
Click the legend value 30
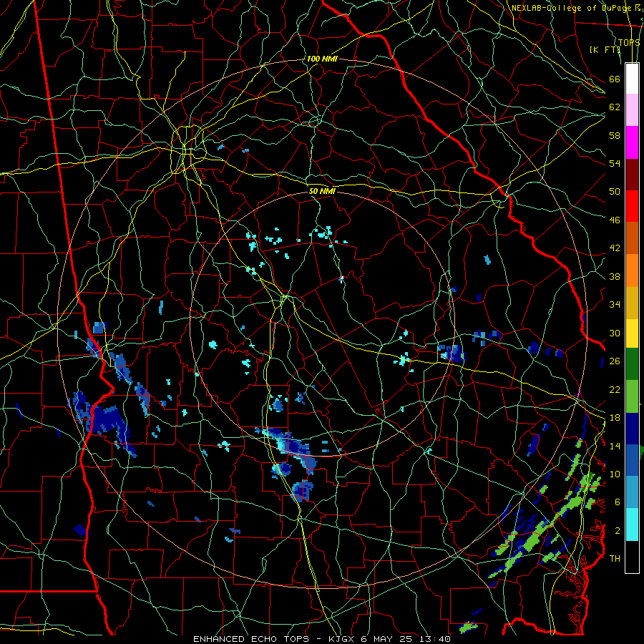click(615, 333)
